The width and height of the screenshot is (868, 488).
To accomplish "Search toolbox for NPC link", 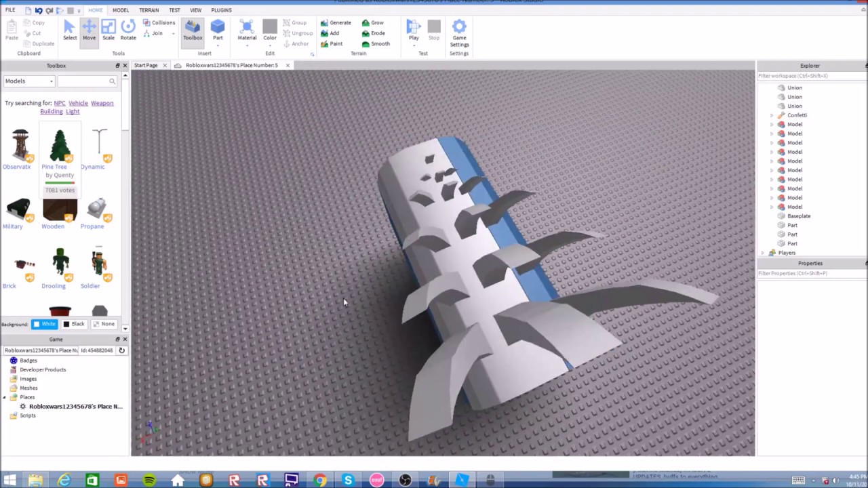I will (x=60, y=103).
